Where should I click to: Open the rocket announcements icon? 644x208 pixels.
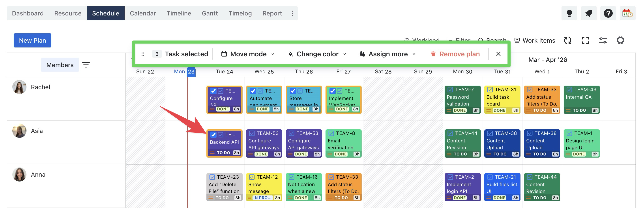[589, 13]
